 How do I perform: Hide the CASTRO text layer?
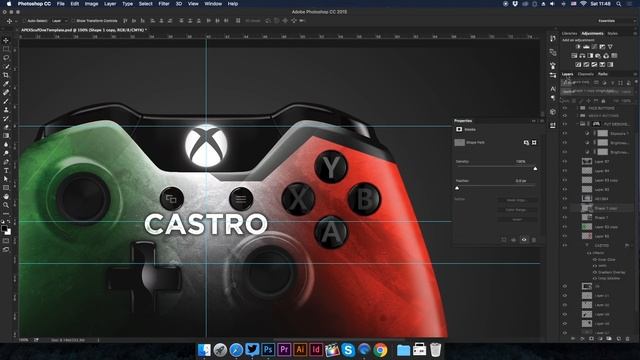click(565, 245)
